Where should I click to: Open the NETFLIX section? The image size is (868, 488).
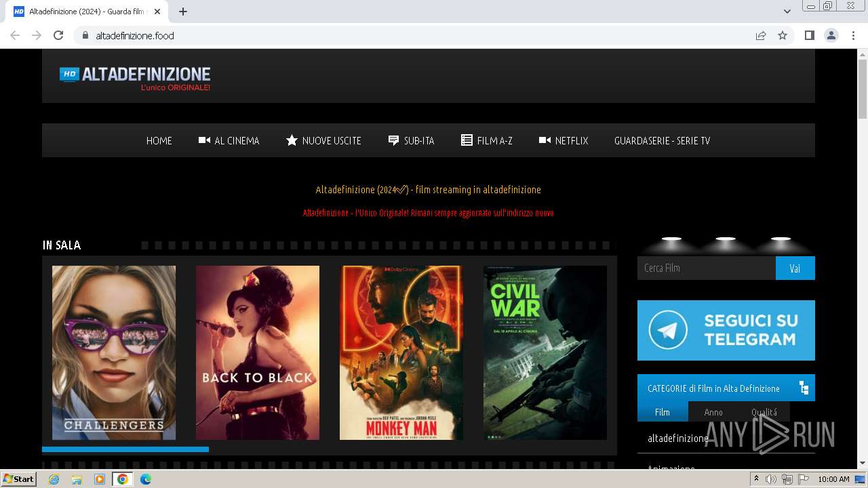(564, 140)
